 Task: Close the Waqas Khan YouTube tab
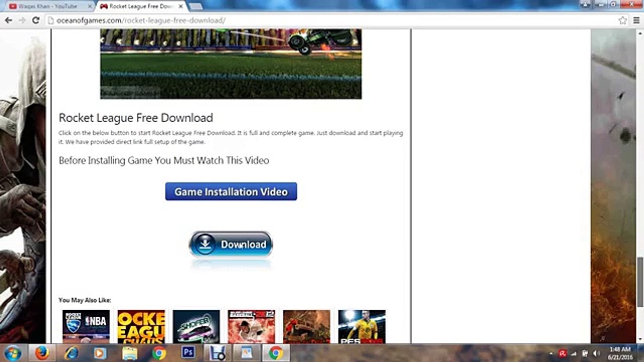pyautogui.click(x=90, y=7)
